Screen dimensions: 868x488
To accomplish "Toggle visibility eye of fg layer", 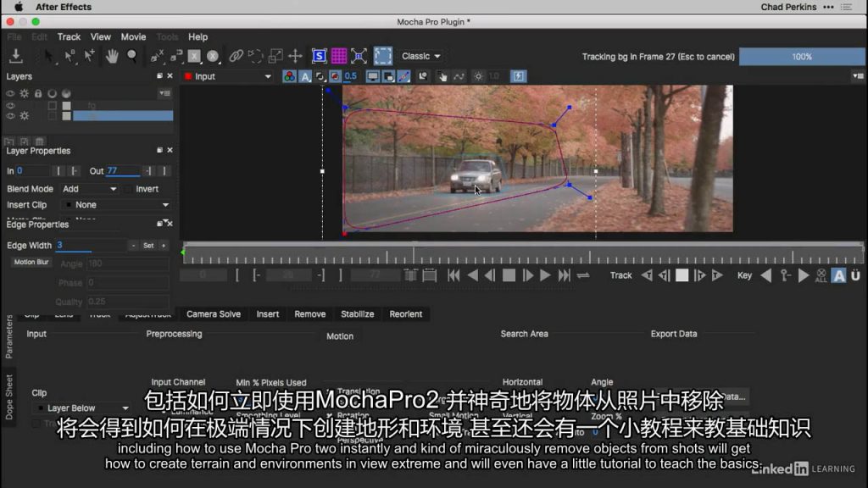I will (10, 105).
